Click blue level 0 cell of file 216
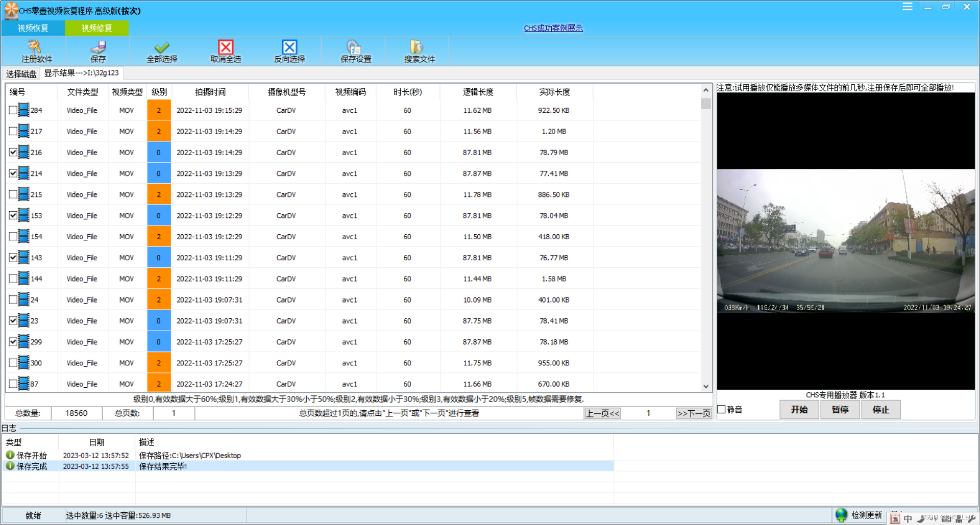The height and width of the screenshot is (525, 980). pyautogui.click(x=159, y=152)
